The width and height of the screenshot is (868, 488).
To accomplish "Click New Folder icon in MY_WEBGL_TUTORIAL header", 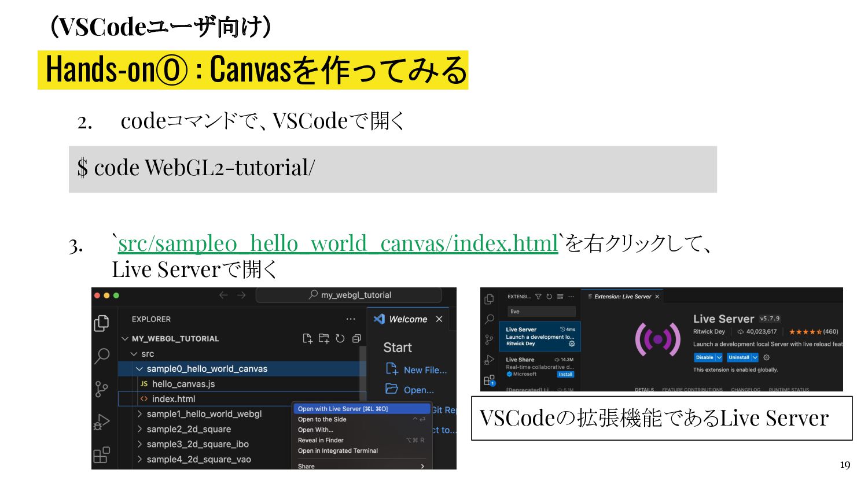I will (324, 338).
